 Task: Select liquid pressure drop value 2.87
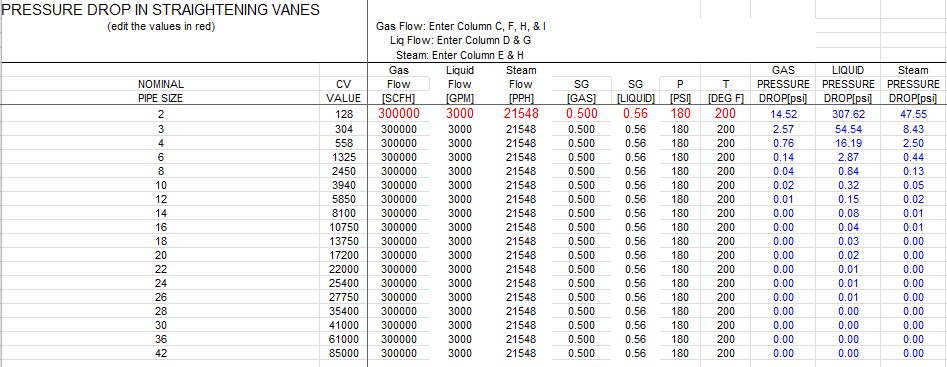click(847, 157)
